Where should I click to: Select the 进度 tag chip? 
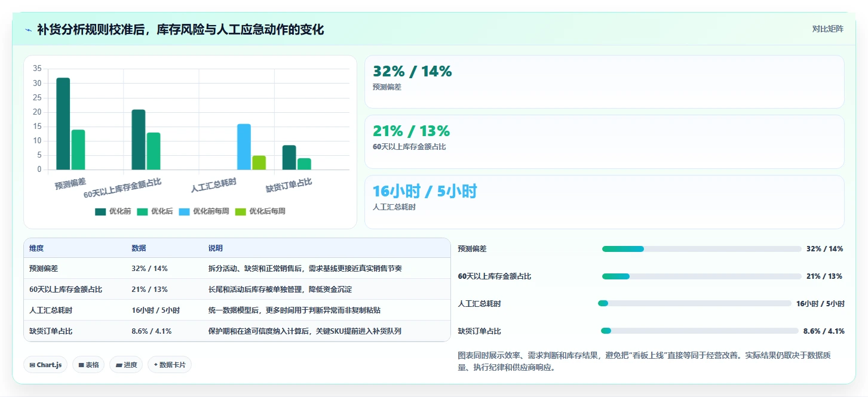pos(126,365)
